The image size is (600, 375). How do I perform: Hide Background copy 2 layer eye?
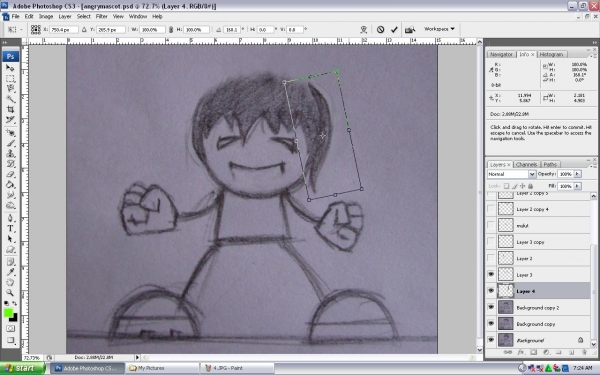(491, 307)
